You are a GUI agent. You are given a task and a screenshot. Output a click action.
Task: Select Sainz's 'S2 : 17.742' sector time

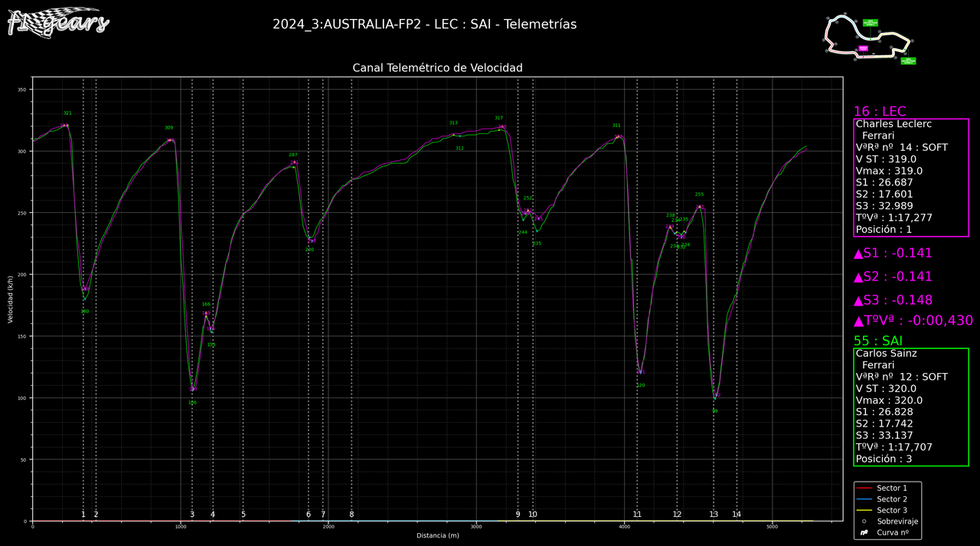click(x=884, y=423)
